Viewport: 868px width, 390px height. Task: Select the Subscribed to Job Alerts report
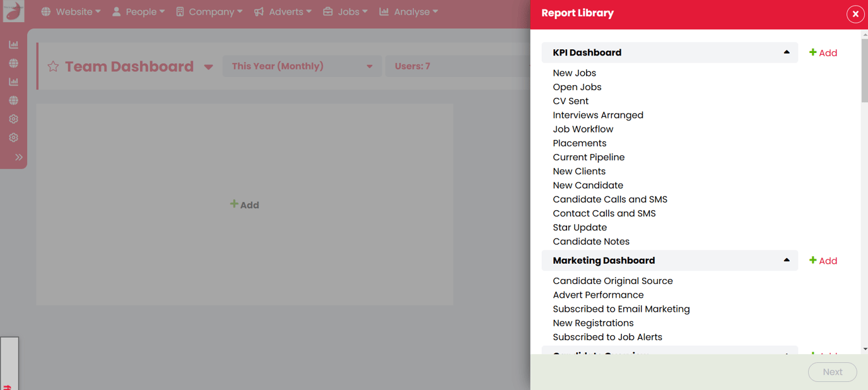coord(607,337)
